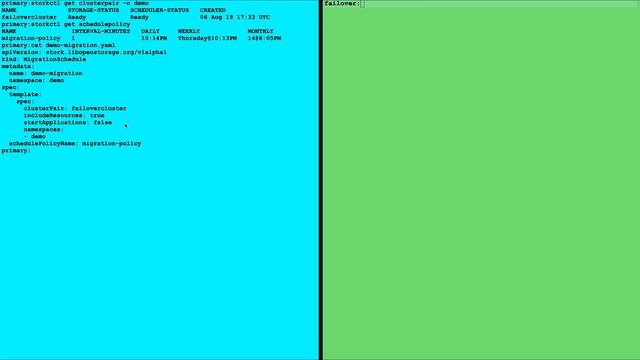Viewport: 640px width, 360px height.
Task: Click the 'failover:' prompt in the green pane
Action: [x=342, y=3]
